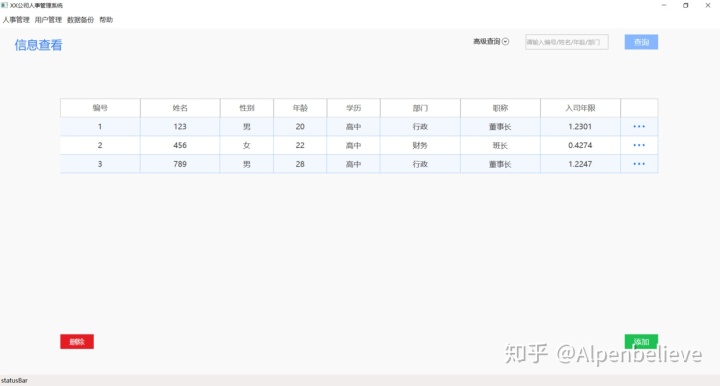Click the 入司年限 column header
This screenshot has width=720, height=386.
click(580, 108)
